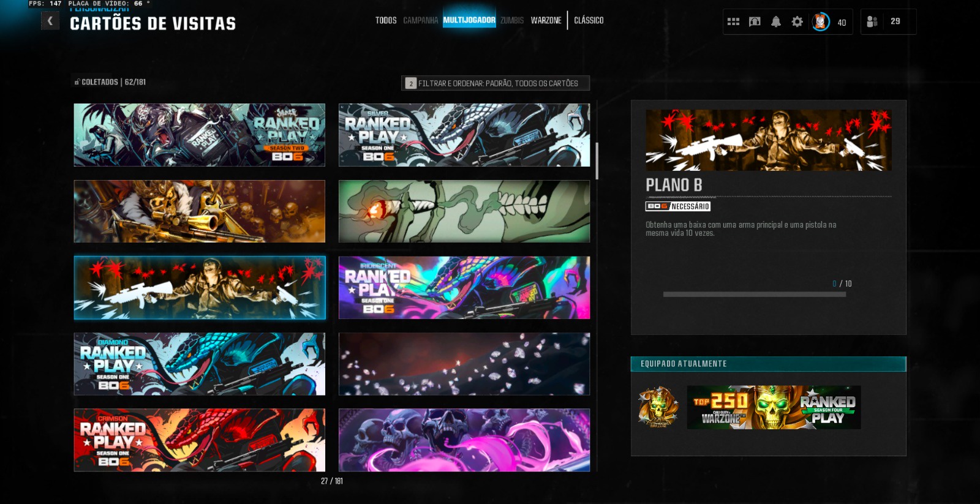Select the CLÁSSICO tab

click(x=589, y=20)
